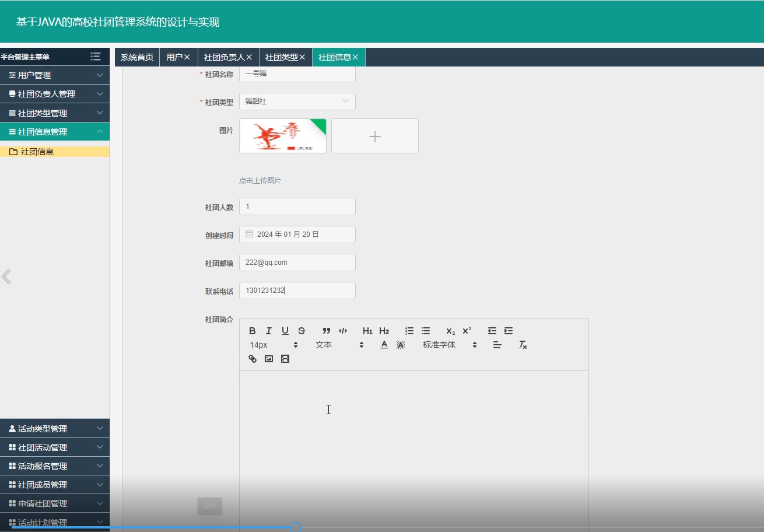Clear the text formatting
764x532 pixels.
(523, 345)
